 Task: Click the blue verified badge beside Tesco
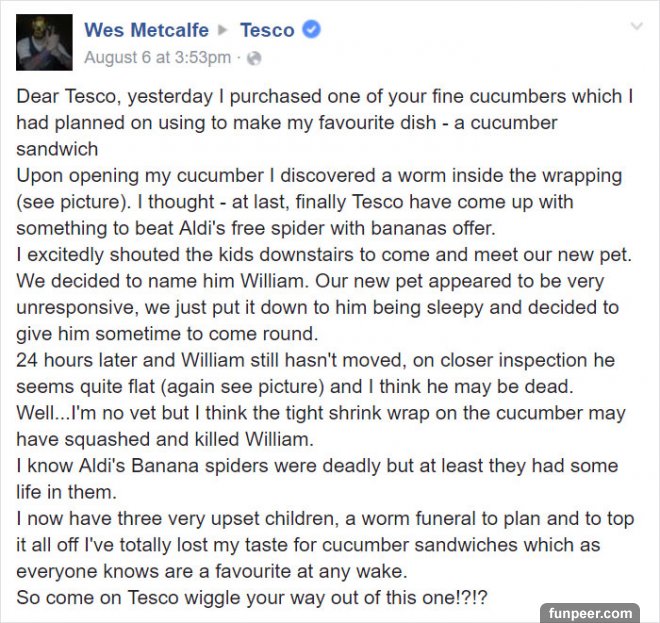[312, 30]
